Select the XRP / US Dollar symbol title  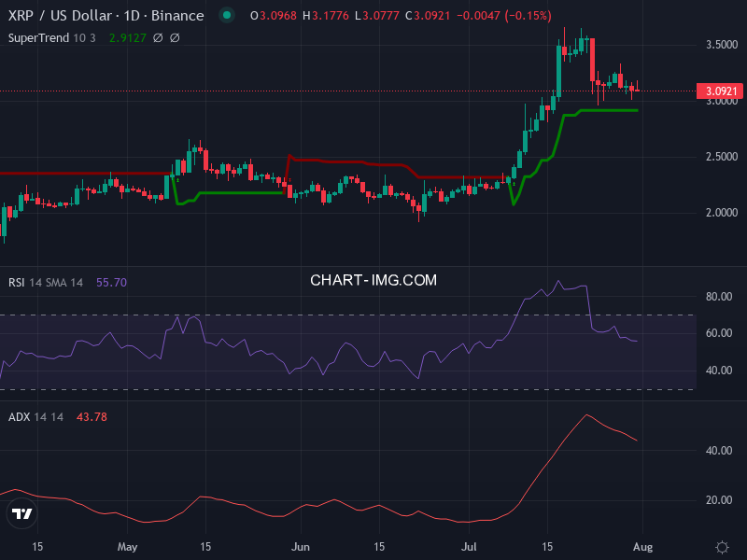(x=106, y=16)
